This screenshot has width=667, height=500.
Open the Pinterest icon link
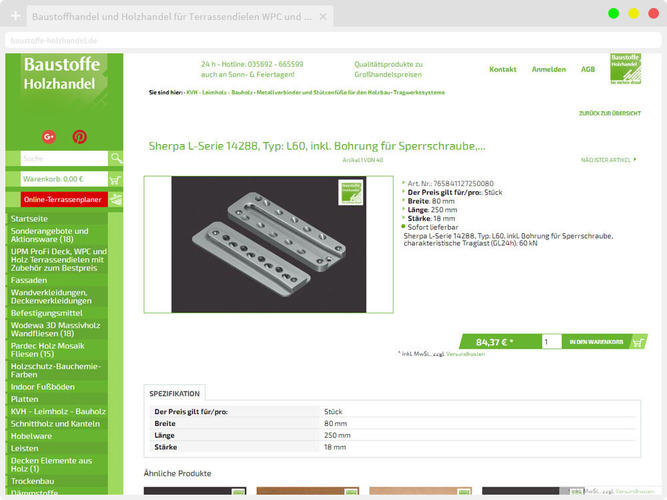coord(79,136)
